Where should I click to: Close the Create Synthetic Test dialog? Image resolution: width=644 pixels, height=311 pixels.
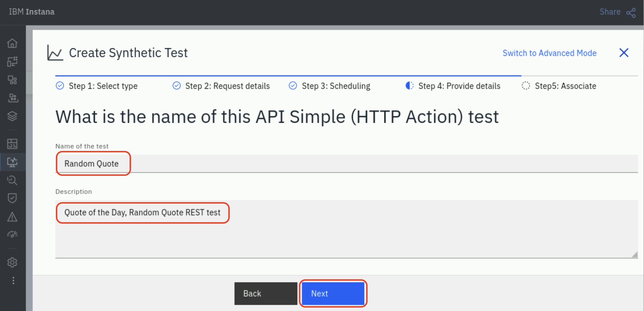pos(624,53)
